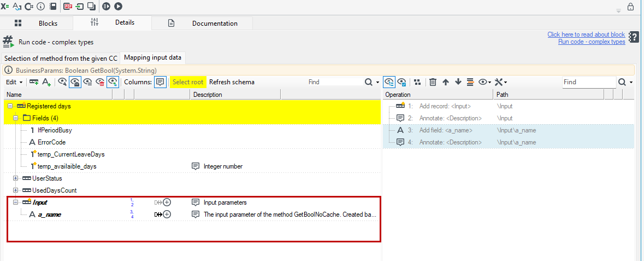Switch to the Blocks tab

click(x=37, y=24)
